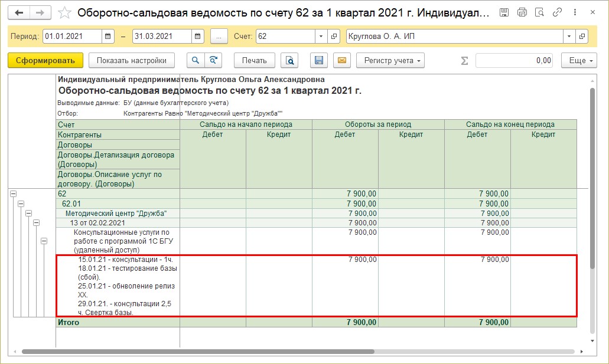Add report to favorites with star icon
The width and height of the screenshot is (609, 364).
(66, 12)
